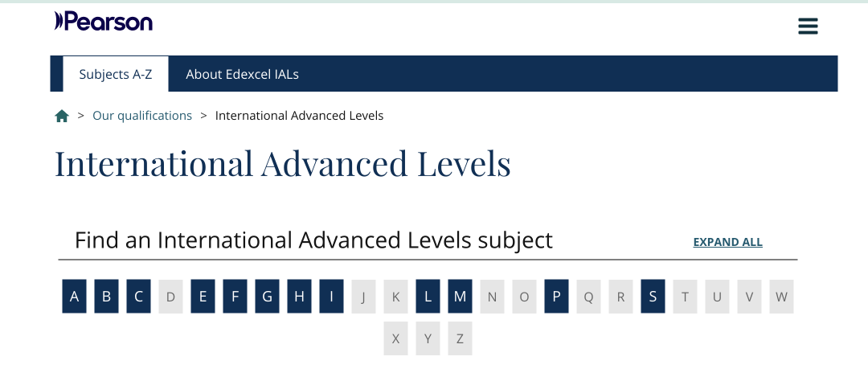Click the greyed-out letter Y tile
This screenshot has width=868, height=373.
[x=428, y=338]
